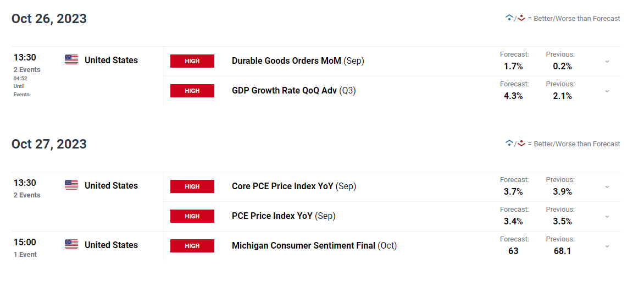Expand GDP Growth Rate QoQ Adv chevron
Viewport: 644px width, 286px height.
click(x=607, y=91)
